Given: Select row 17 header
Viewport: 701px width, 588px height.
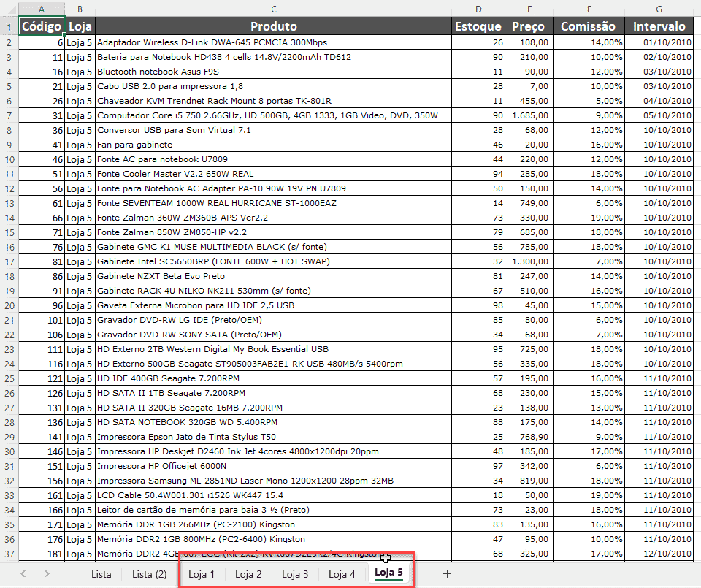Looking at the screenshot, I should 9,261.
